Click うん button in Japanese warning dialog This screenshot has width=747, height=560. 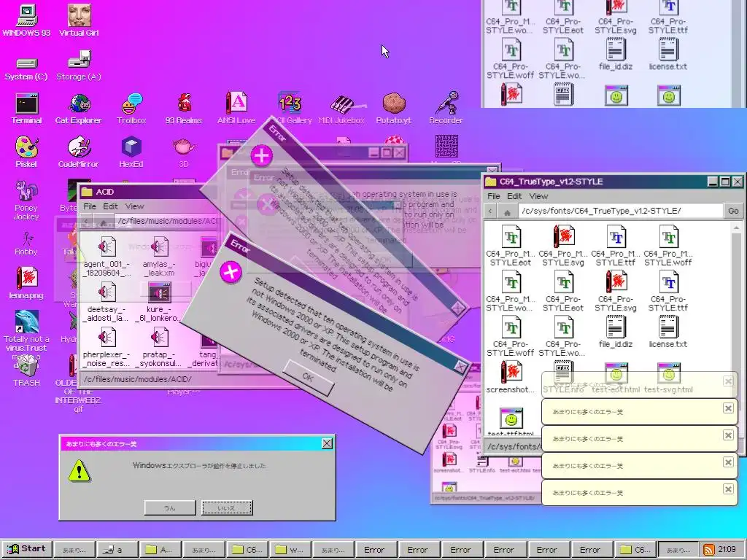[x=170, y=507]
